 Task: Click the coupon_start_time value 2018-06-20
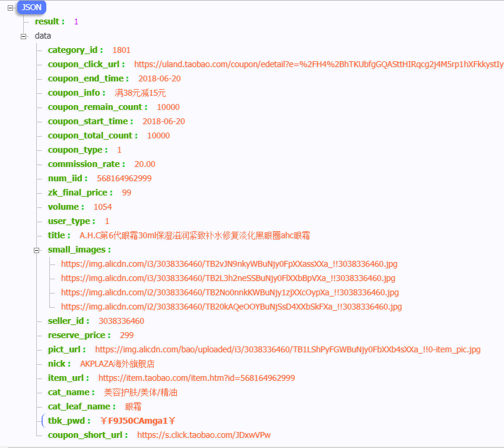tap(164, 121)
